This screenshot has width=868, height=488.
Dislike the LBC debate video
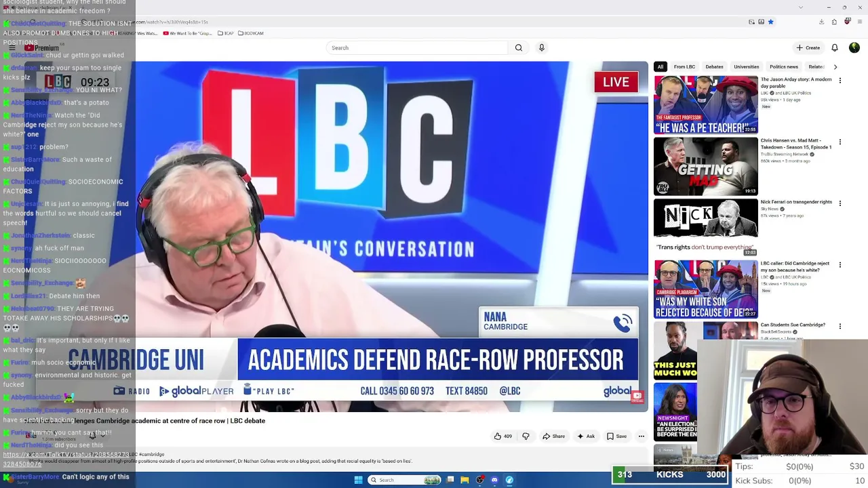(x=526, y=436)
